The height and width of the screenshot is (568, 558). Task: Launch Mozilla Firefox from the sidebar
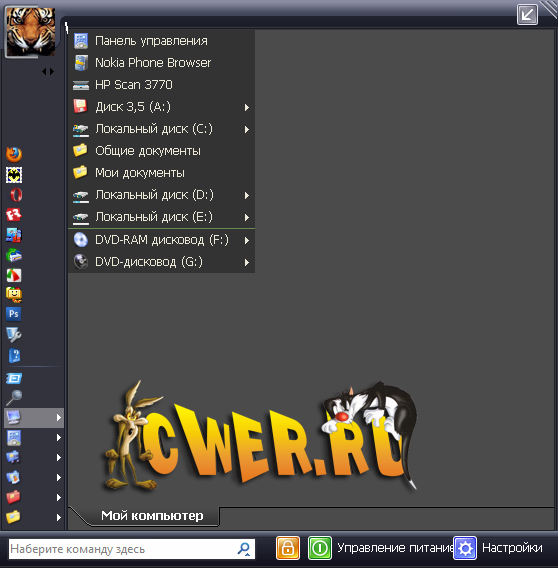point(14,155)
